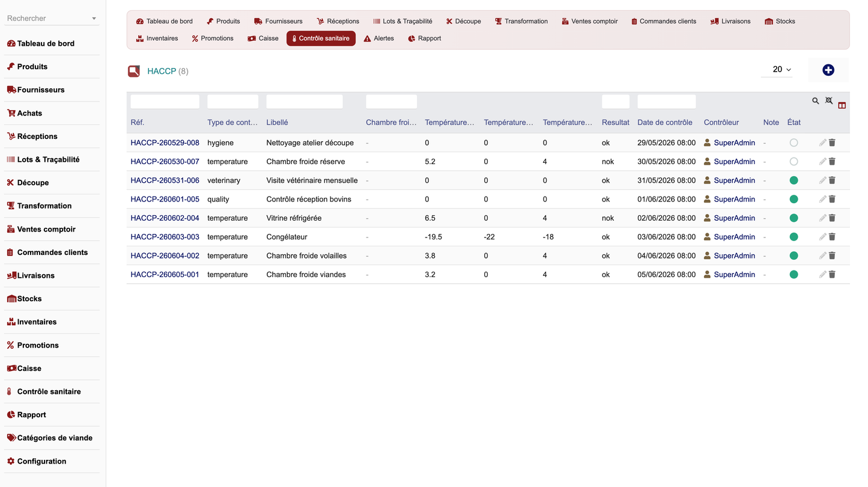Edit record HACCP-260605-001 with pencil icon
This screenshot has height=487, width=868.
click(823, 275)
